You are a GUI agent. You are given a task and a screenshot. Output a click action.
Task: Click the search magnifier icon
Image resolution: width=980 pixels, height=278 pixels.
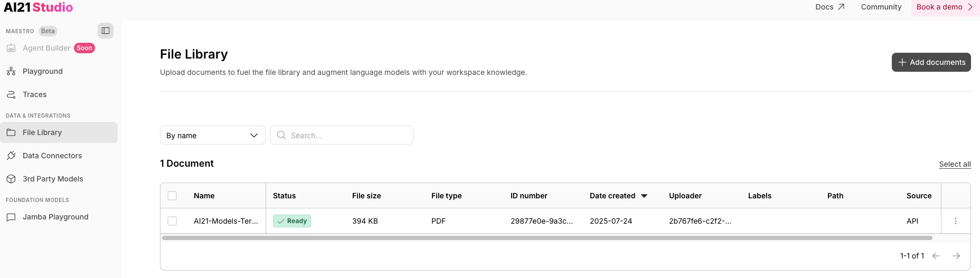281,135
